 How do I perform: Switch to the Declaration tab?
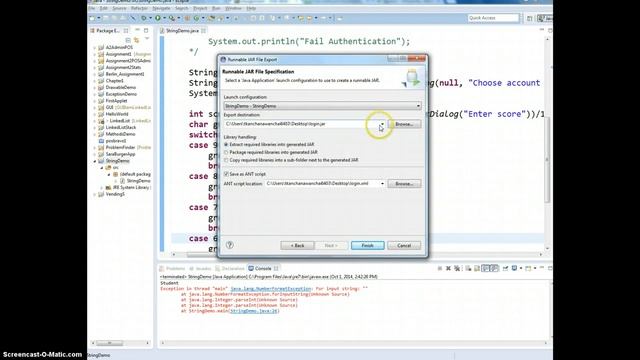click(230, 269)
